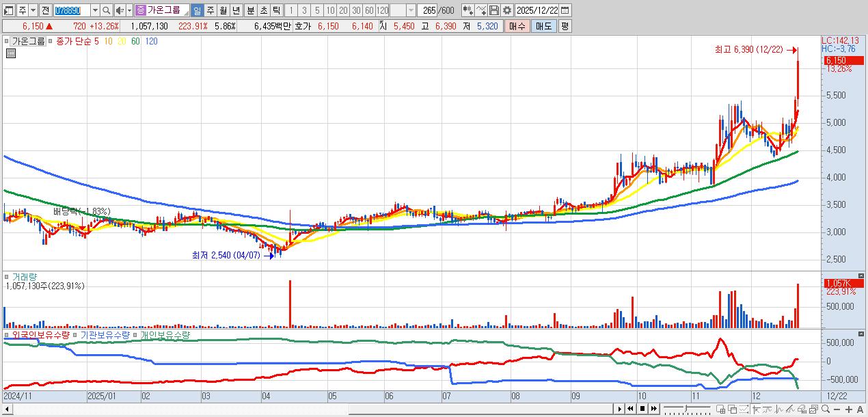Save chart with the floppy disk icon
Image resolution: width=868 pixels, height=417 pixels.
(x=493, y=10)
